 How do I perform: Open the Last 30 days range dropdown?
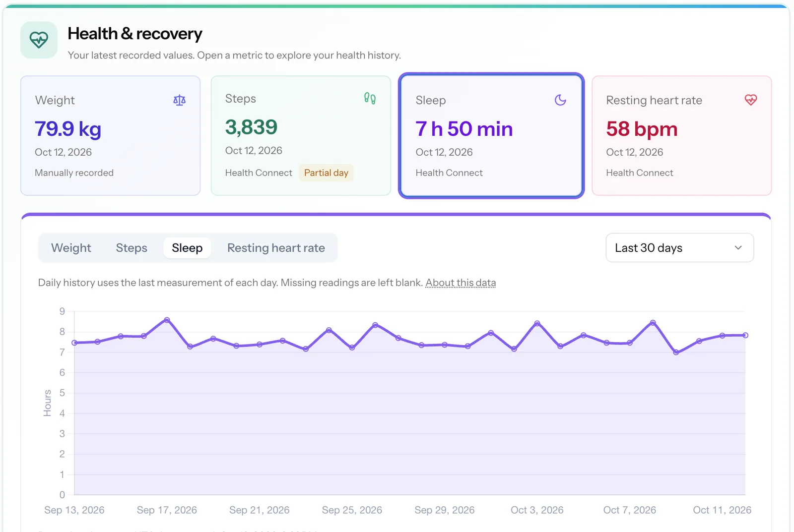[679, 248]
